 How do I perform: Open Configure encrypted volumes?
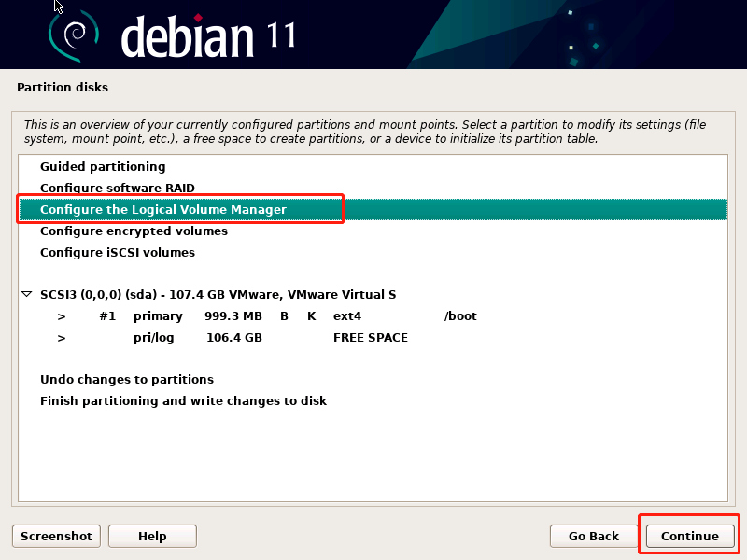click(x=134, y=231)
